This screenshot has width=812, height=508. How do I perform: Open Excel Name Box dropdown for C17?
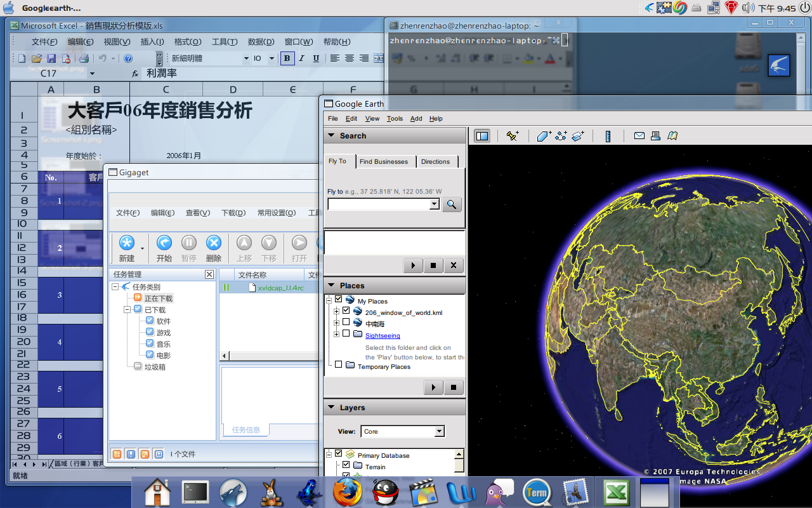coord(92,74)
